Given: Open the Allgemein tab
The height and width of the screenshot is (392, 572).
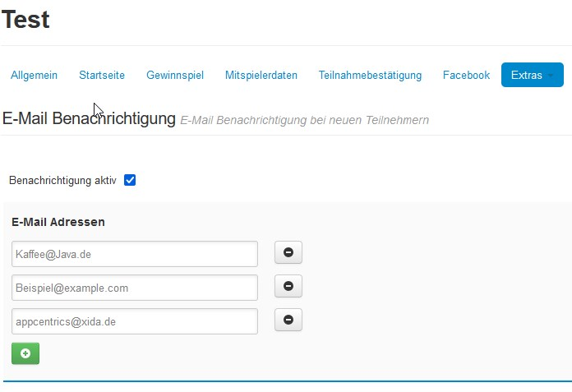Looking at the screenshot, I should [34, 76].
